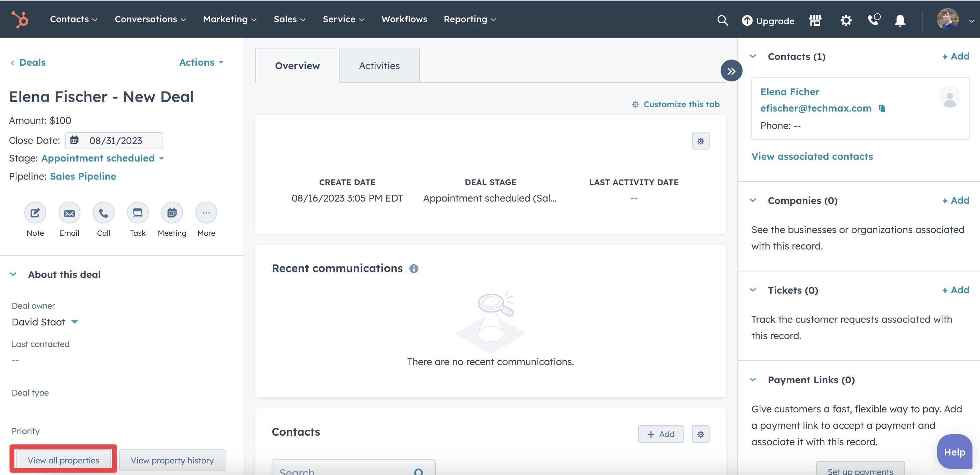Collapse the Companies (0) section

point(752,201)
